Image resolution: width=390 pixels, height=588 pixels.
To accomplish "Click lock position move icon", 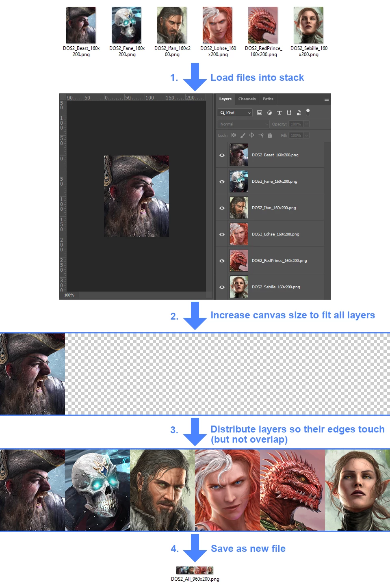I will coord(251,135).
